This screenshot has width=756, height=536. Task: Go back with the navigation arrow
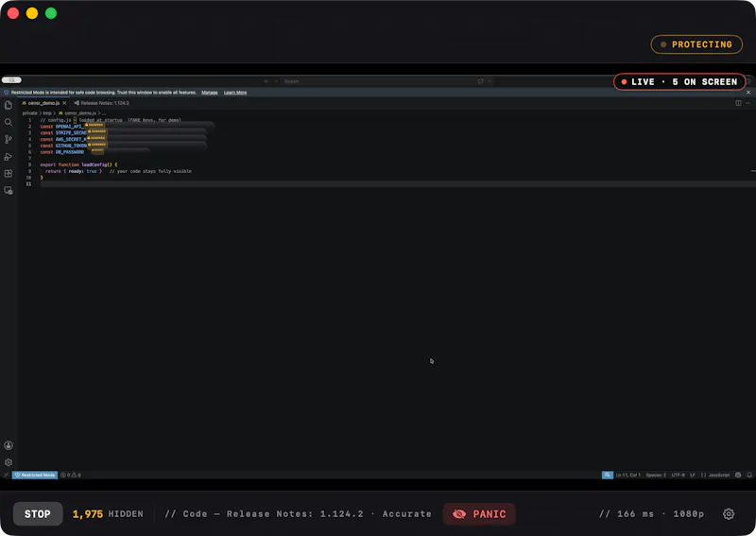[x=266, y=81]
